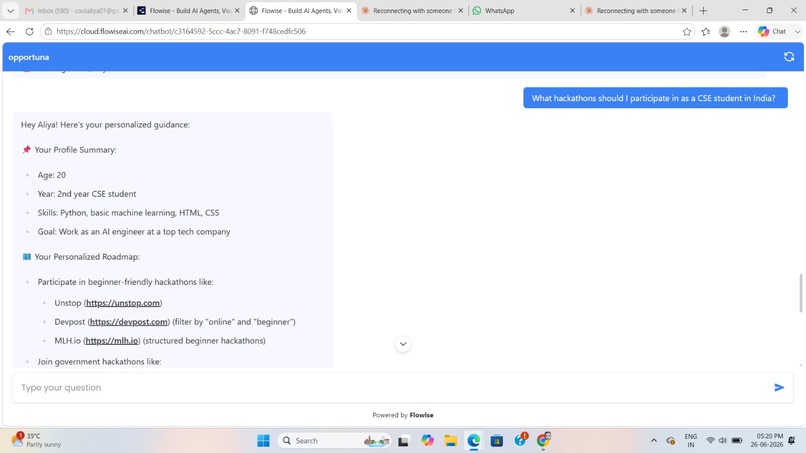Image resolution: width=806 pixels, height=453 pixels.
Task: Select the Hey Aliya greeting line
Action: [x=105, y=124]
